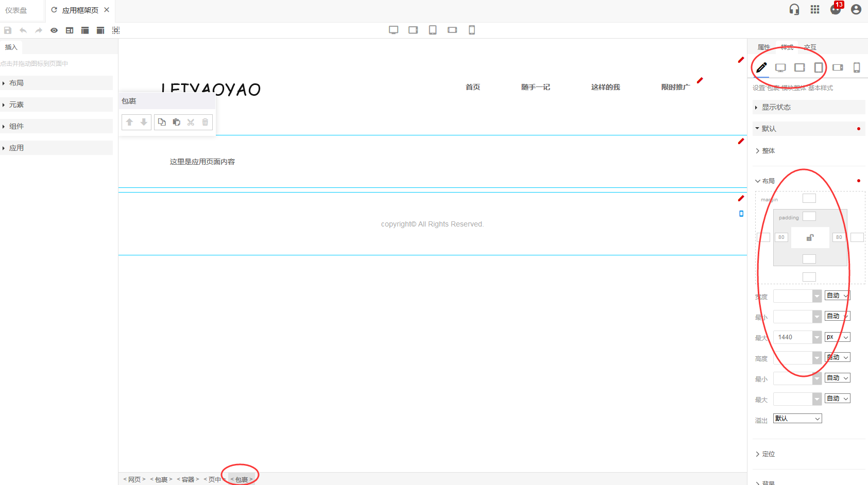Viewport: 868px width, 485px height.
Task: Open the headset support icon
Action: (794, 9)
